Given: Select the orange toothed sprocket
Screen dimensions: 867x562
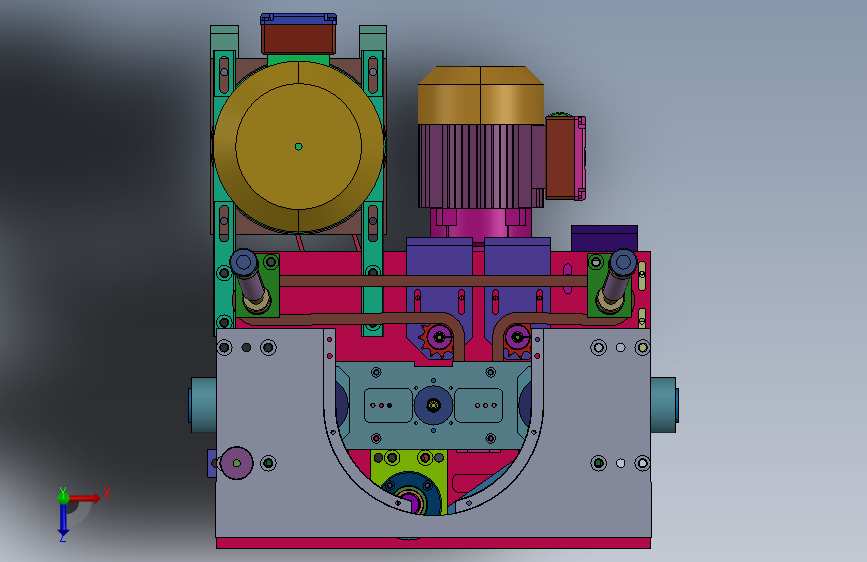Looking at the screenshot, I should click(x=437, y=339).
